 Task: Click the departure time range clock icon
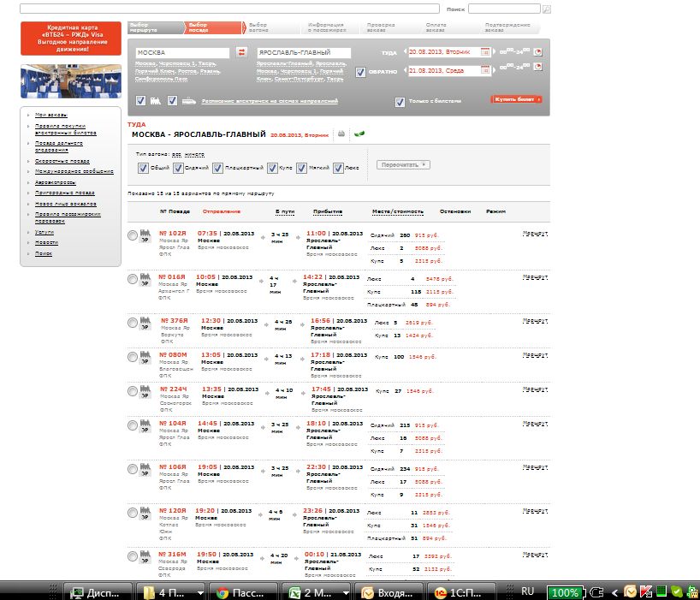pos(538,52)
